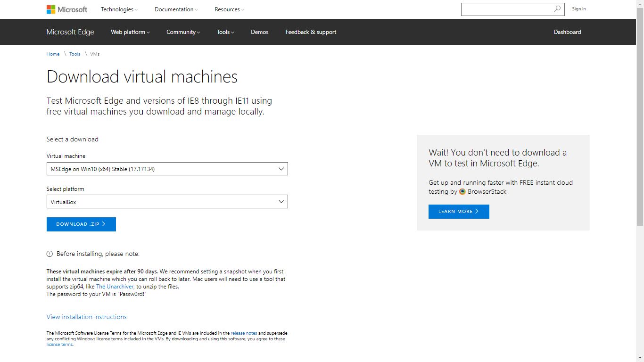Open the Web platform menu
The image size is (644, 362).
[x=130, y=32]
